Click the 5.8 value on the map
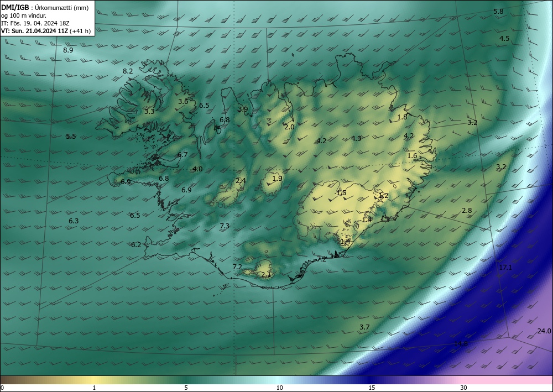 [498, 11]
